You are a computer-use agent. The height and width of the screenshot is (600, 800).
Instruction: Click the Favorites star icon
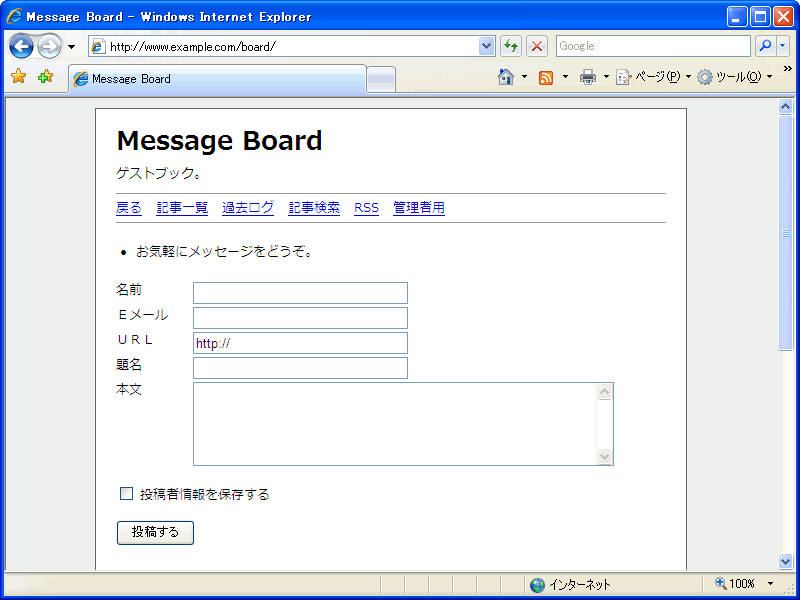(x=18, y=78)
